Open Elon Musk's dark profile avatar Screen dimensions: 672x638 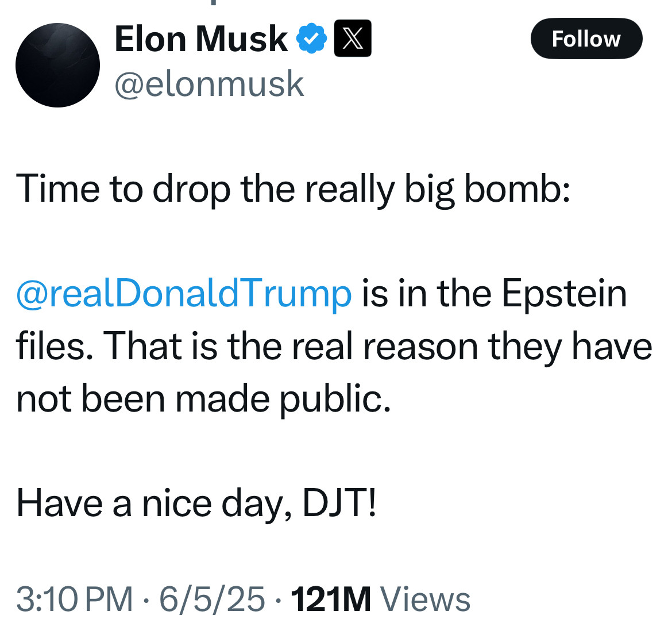(57, 65)
